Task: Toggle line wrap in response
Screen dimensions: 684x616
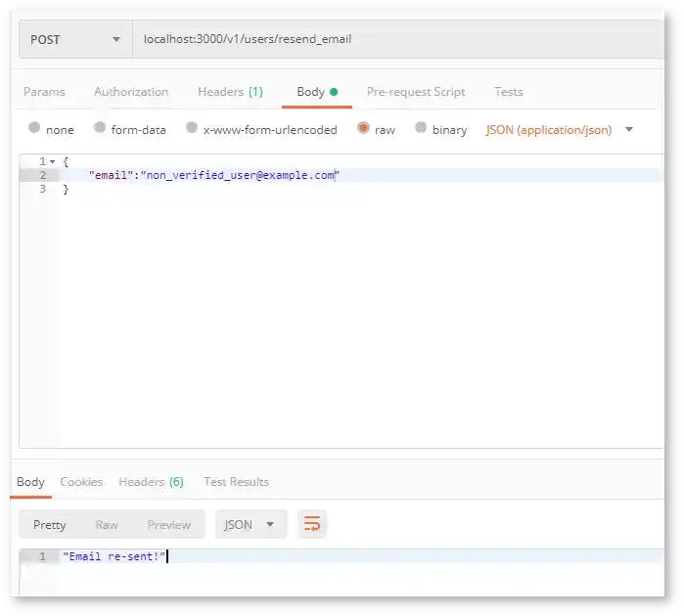Action: point(312,523)
